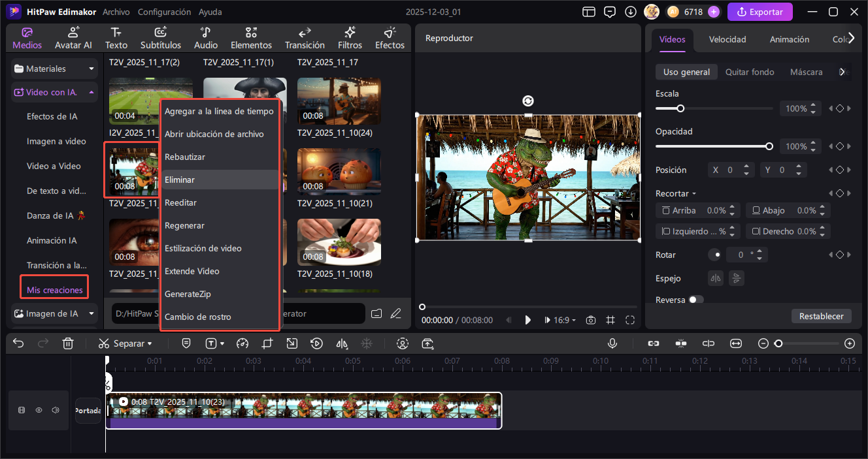Image resolution: width=868 pixels, height=459 pixels.
Task: Open the Transición panel
Action: [305, 38]
